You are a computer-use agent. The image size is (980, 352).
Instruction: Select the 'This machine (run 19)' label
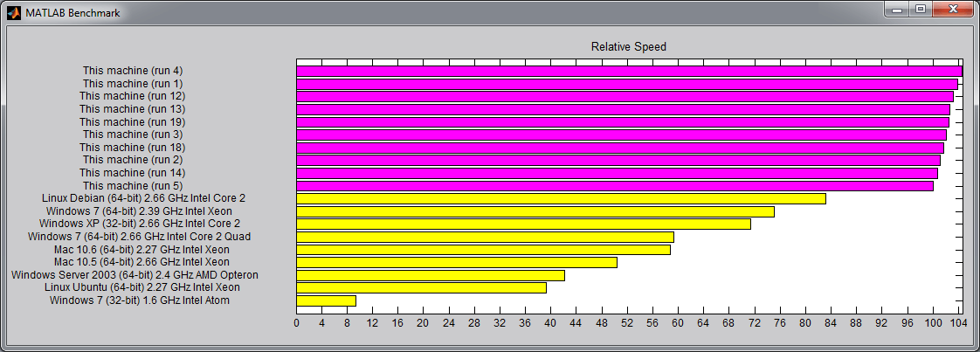[133, 122]
